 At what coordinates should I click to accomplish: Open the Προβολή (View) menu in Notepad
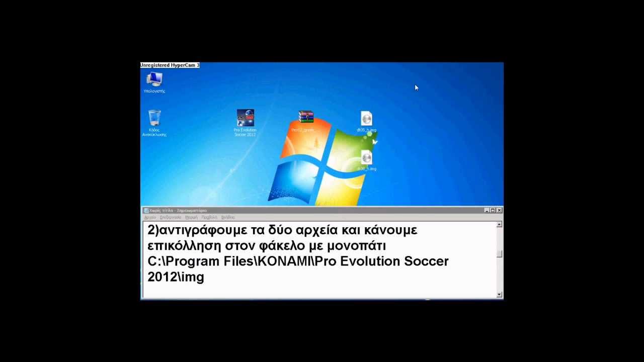[209, 218]
